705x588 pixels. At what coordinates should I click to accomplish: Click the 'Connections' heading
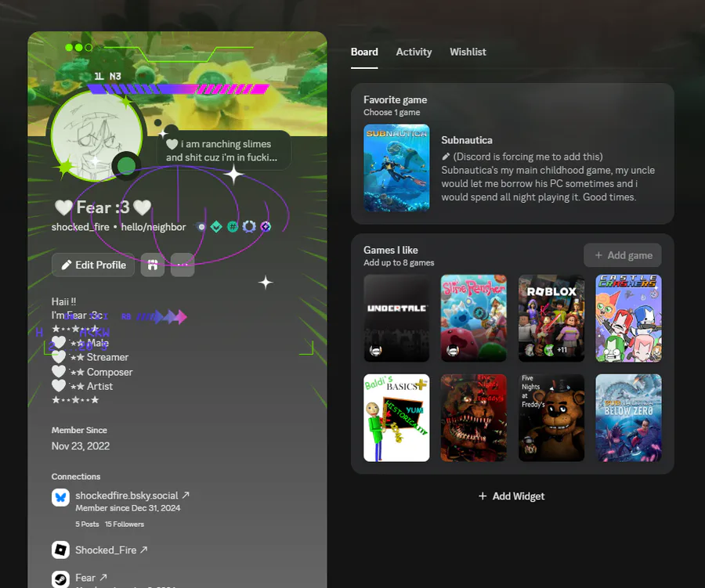pos(75,477)
